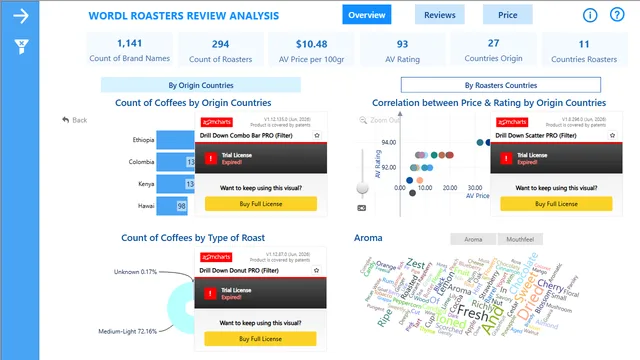Click red warning icon on Combo Bar license

click(211, 158)
